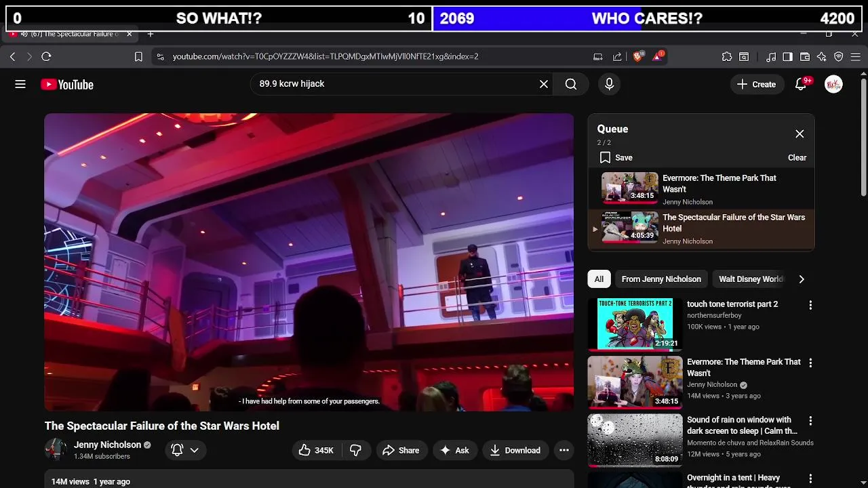Click the Create button
This screenshot has width=868, height=488.
click(x=756, y=84)
